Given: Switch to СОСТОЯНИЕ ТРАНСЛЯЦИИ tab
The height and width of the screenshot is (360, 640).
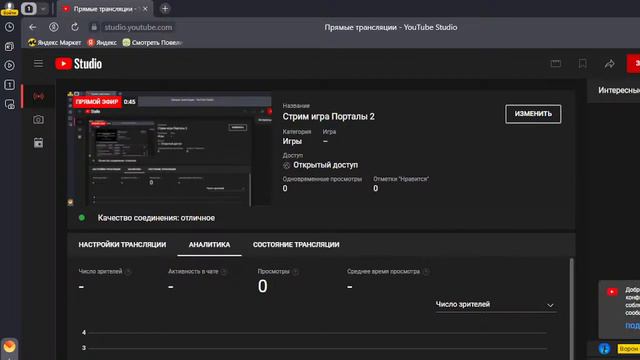Looking at the screenshot, I should [x=296, y=245].
